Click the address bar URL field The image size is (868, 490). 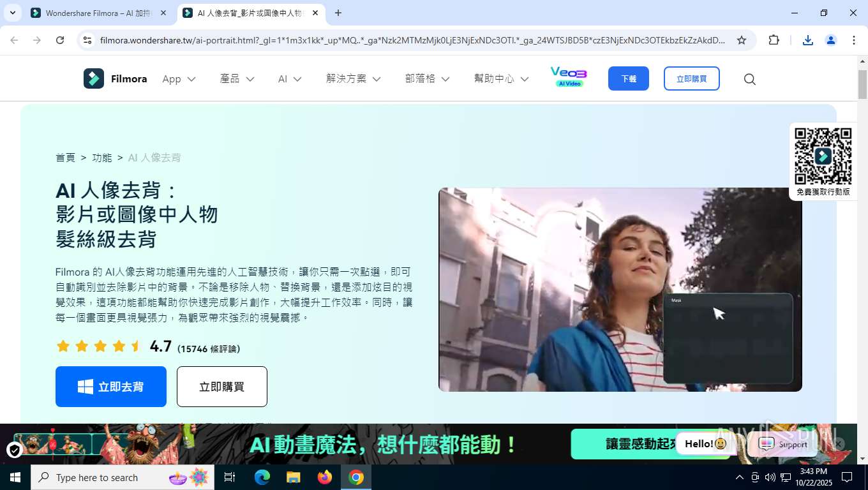(412, 40)
